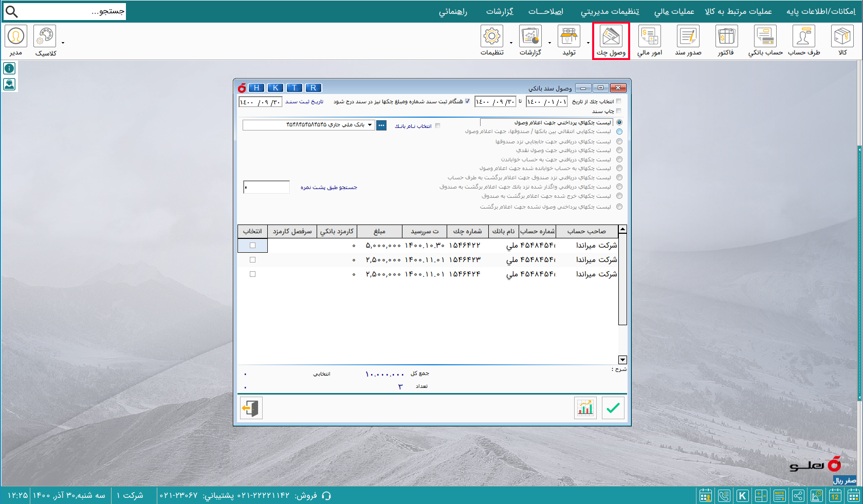Select the لیست چکهای دریافتی جهت وصول نقدی radio option

pos(619,150)
